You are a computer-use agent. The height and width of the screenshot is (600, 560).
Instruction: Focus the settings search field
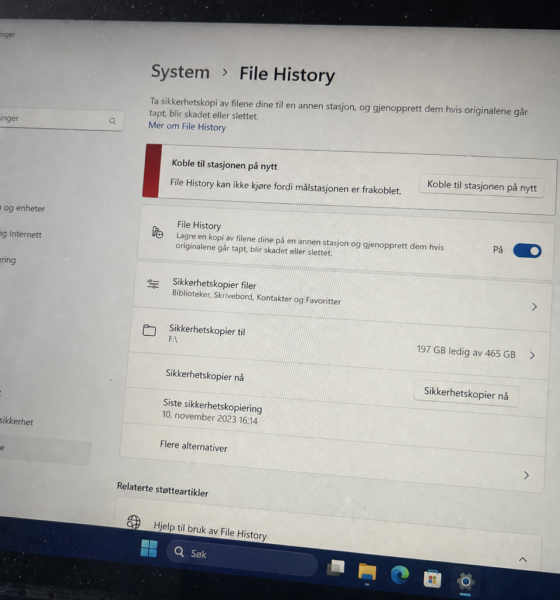point(61,120)
